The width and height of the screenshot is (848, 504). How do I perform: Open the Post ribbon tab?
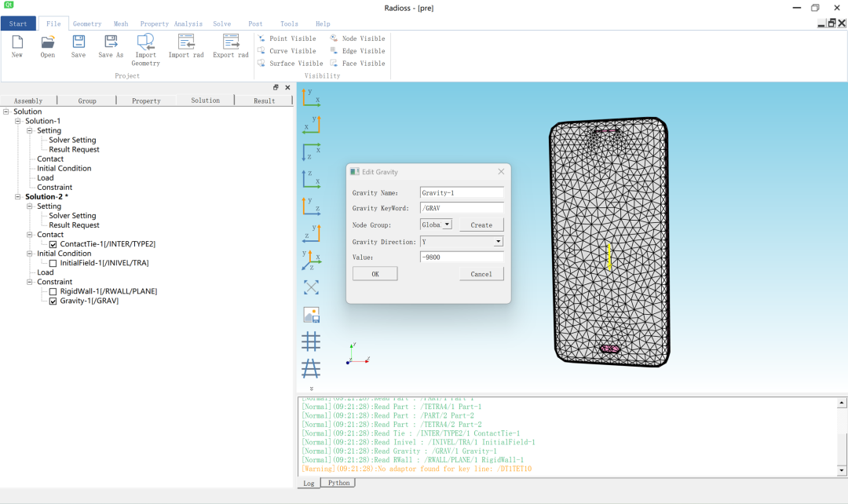255,24
